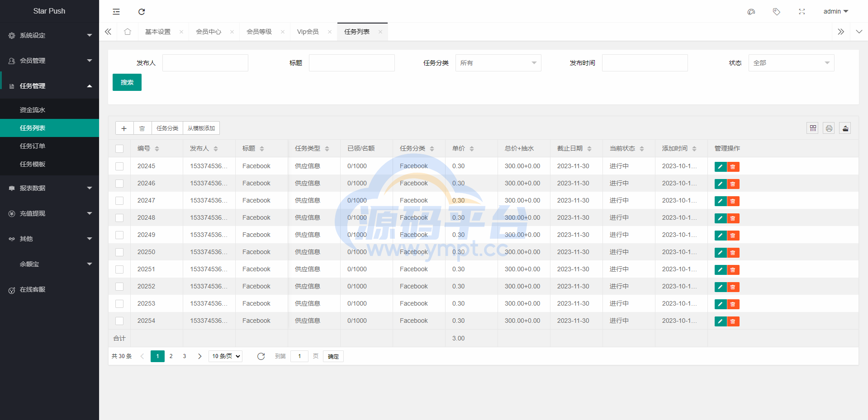The image size is (868, 420).
Task: Sort by 单价 column arrows
Action: 472,149
